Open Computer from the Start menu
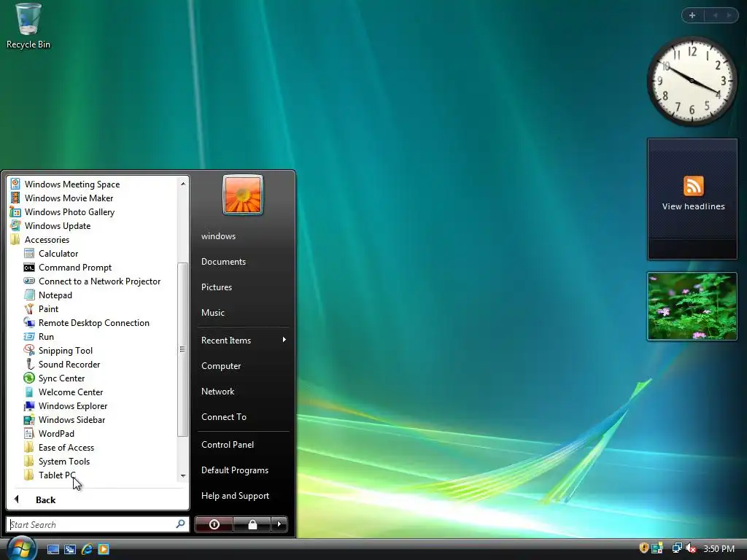Viewport: 747px width, 560px height. click(x=221, y=366)
